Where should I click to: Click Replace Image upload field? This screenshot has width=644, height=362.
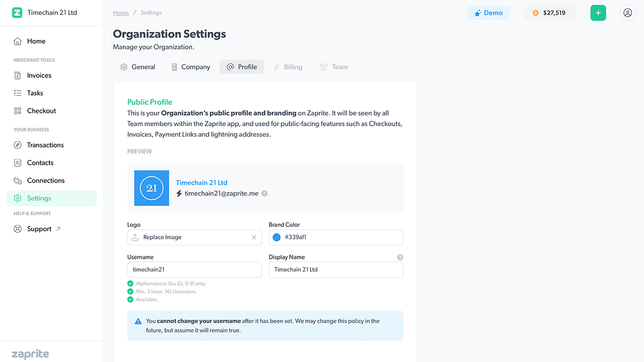(x=195, y=237)
